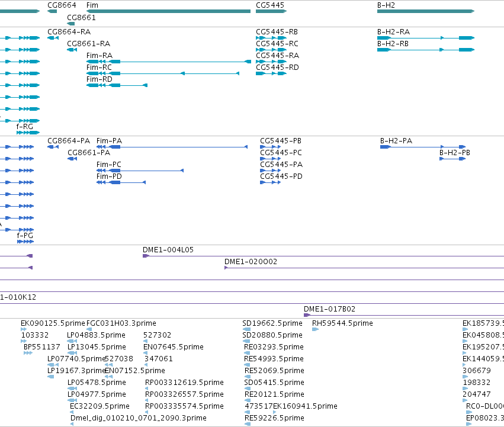
Task: Click the Fim gene span bar
Action: (x=168, y=11)
